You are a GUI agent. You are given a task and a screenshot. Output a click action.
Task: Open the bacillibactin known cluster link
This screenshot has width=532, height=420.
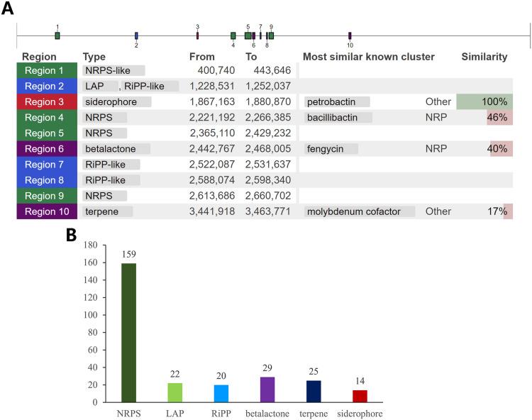tap(338, 117)
